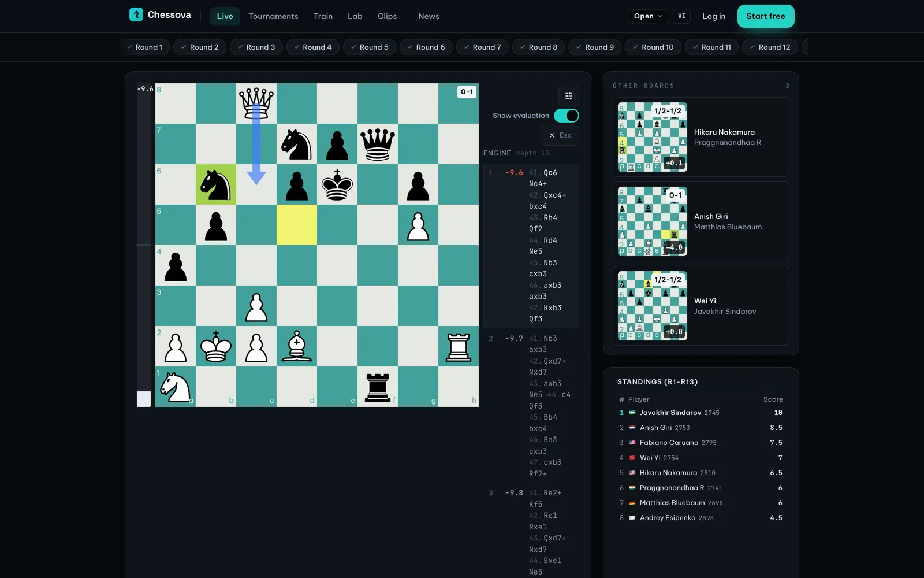This screenshot has width=924, height=578.
Task: Switch to Round 12
Action: pyautogui.click(x=770, y=47)
